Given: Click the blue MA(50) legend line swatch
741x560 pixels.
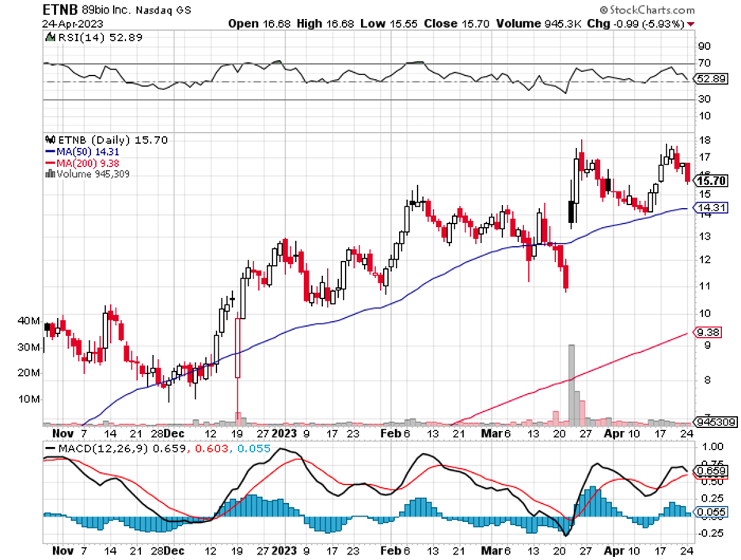Looking at the screenshot, I should (50, 152).
